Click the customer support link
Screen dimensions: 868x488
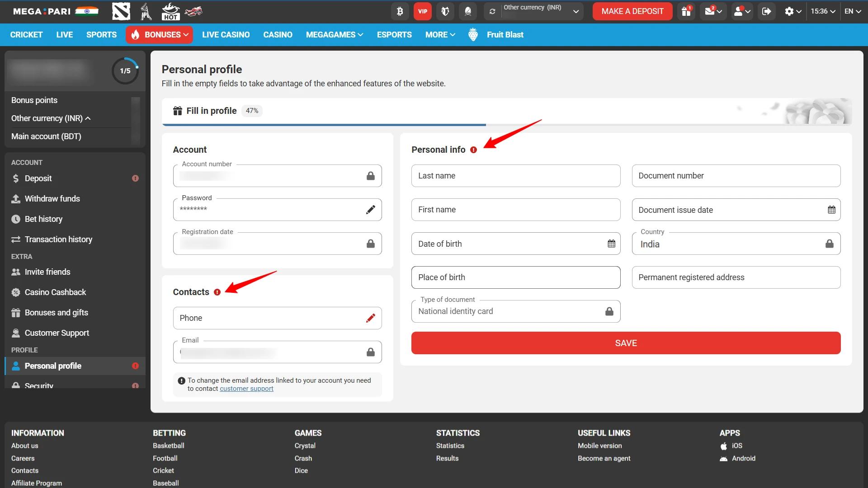click(246, 389)
